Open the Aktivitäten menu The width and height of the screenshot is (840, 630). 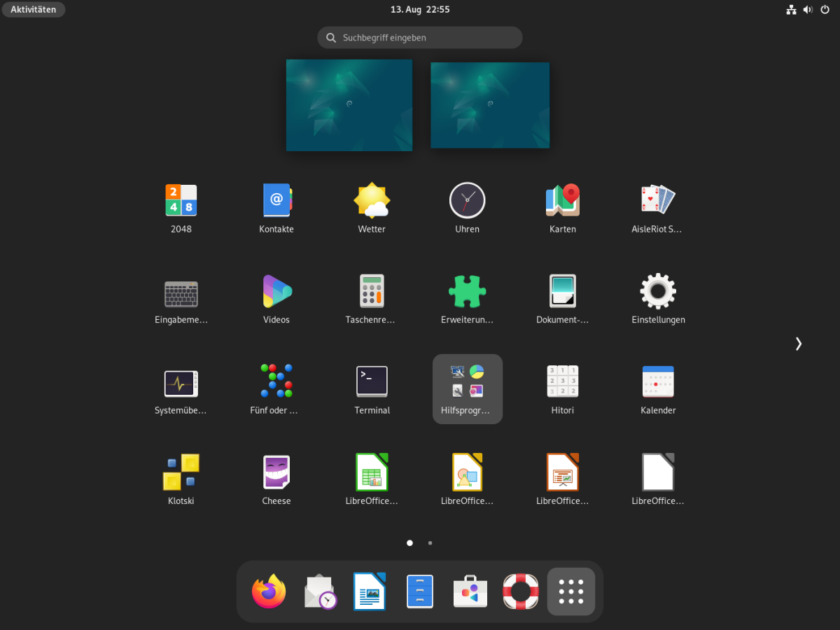point(33,9)
